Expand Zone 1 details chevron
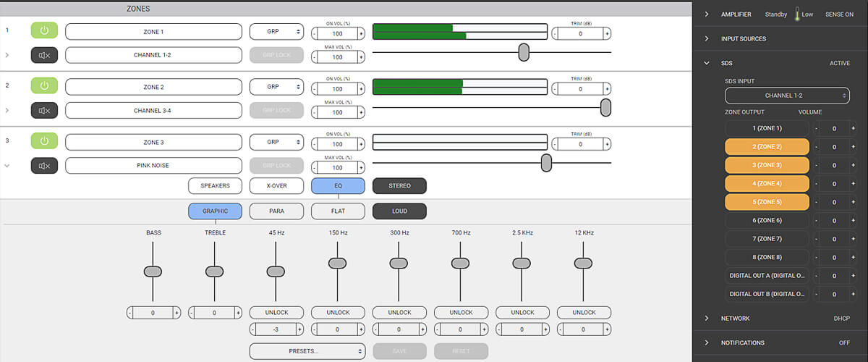 click(x=7, y=55)
